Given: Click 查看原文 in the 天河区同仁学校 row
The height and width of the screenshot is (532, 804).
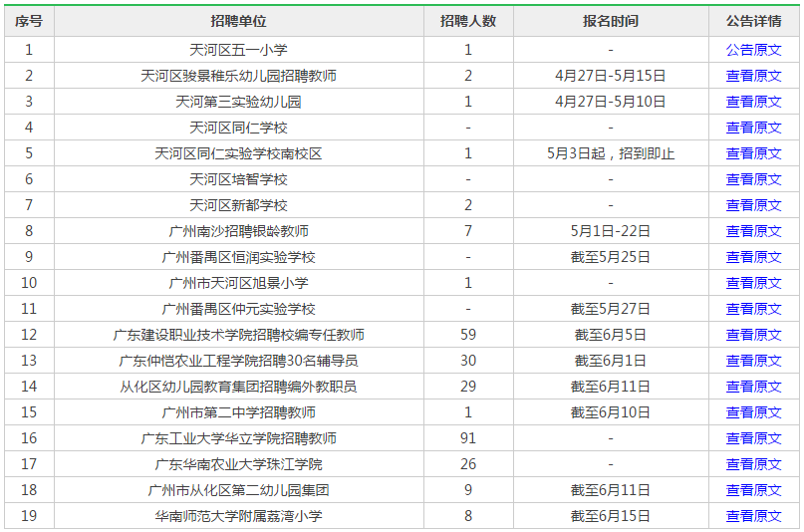Looking at the screenshot, I should [x=753, y=128].
